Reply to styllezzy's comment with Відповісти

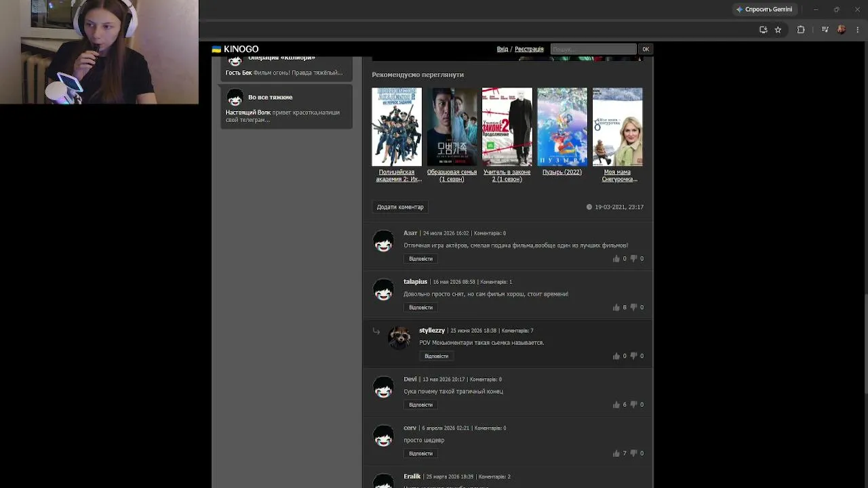coord(436,357)
